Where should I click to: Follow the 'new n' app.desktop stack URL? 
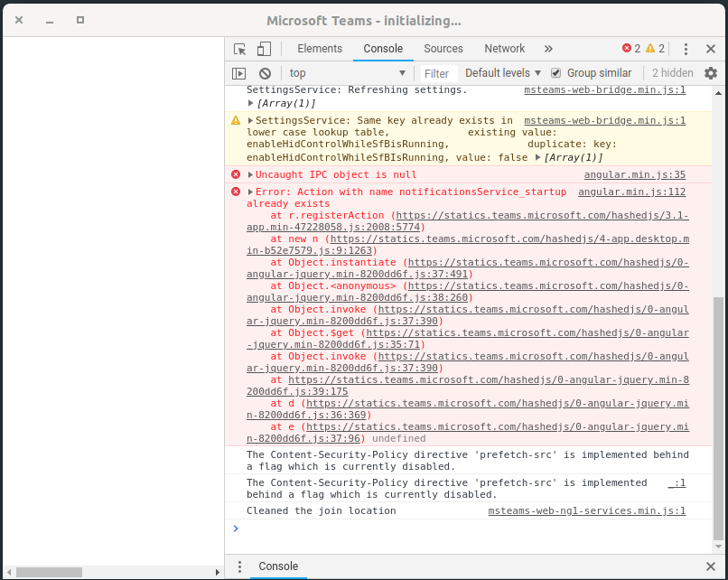(468, 244)
